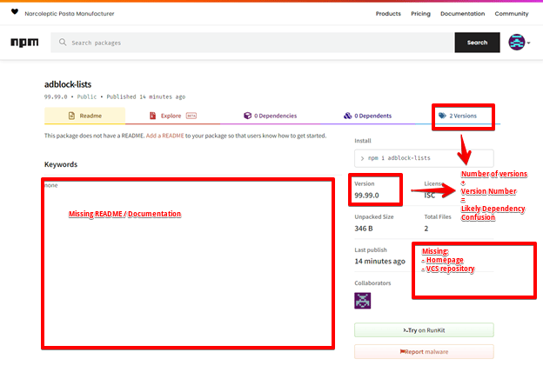
Task: Click the Dependents cubes icon
Action: 347,116
